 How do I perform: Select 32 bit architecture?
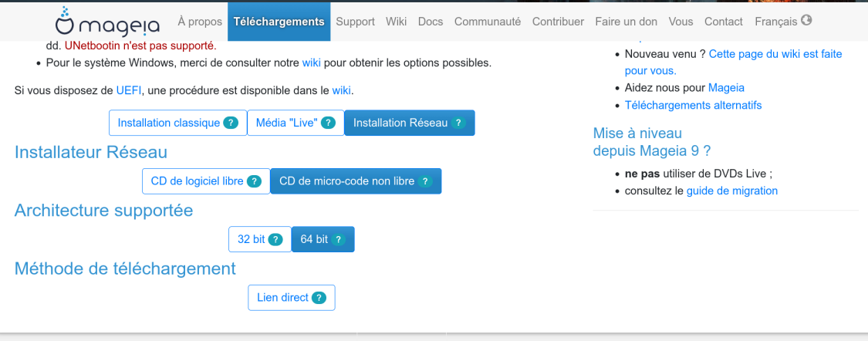coord(260,240)
